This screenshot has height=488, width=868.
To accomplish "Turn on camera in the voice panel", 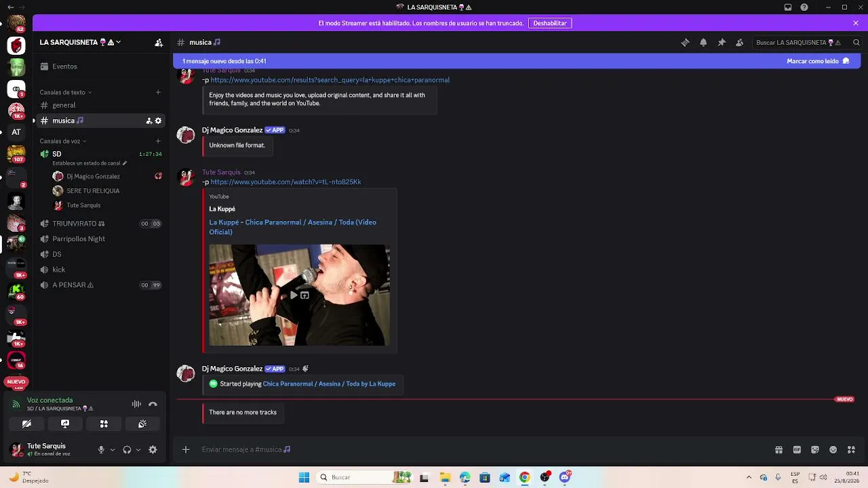I will 26,424.
